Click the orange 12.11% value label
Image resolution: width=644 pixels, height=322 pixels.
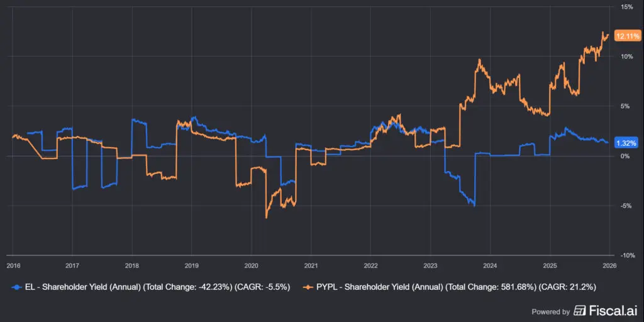(x=627, y=35)
